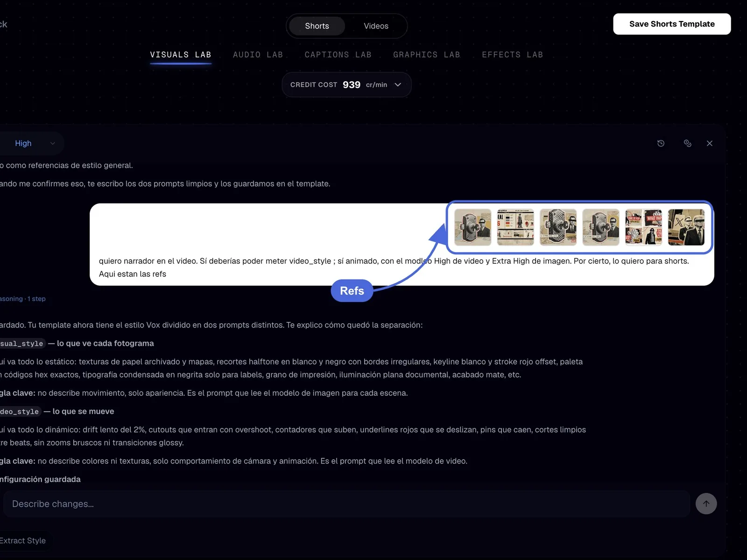Click the video_style code label

20,412
